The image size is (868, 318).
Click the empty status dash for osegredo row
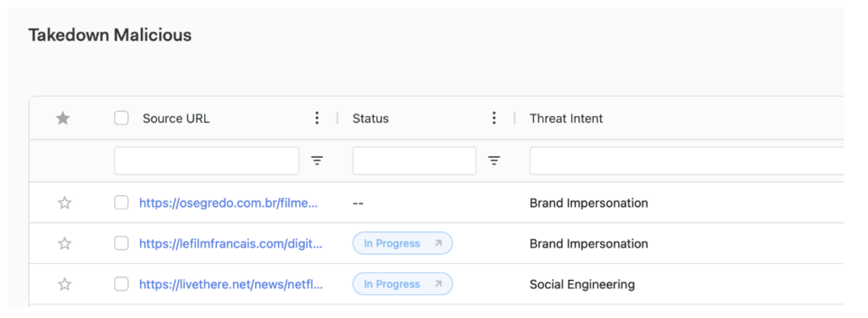(358, 204)
